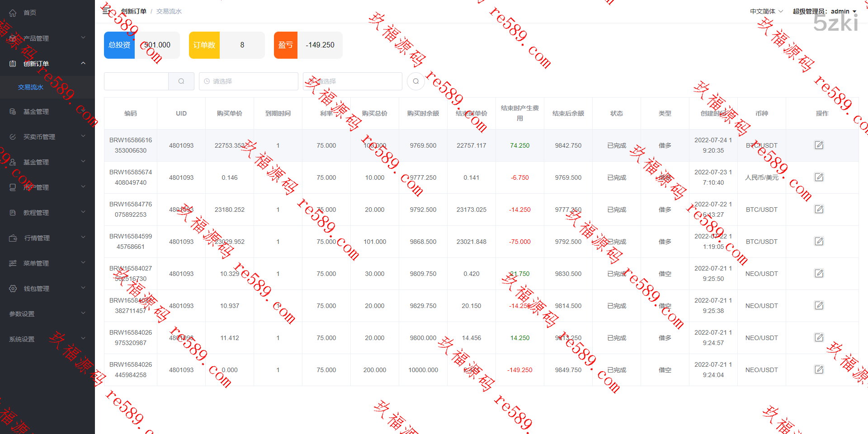Open the 中文简体 language dropdown
868x434 pixels.
click(x=766, y=11)
